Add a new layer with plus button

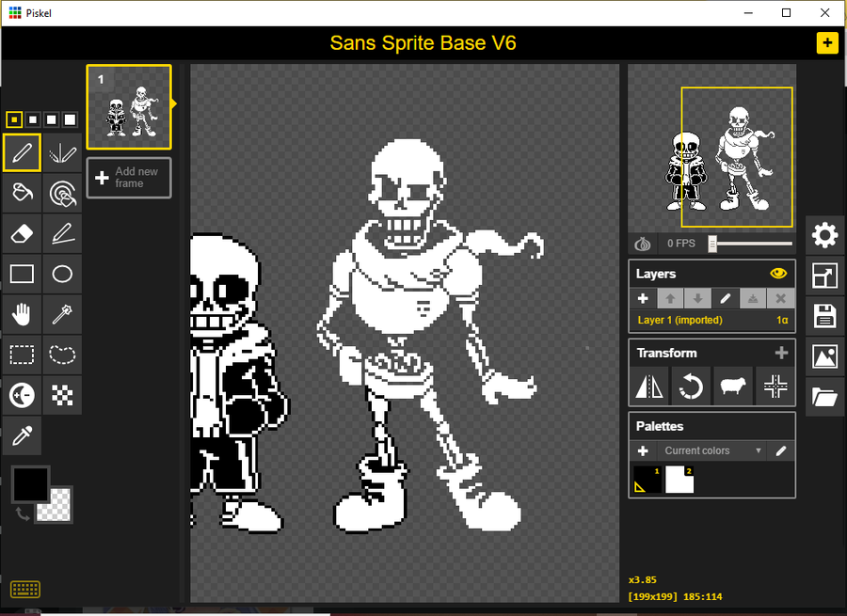coord(643,298)
